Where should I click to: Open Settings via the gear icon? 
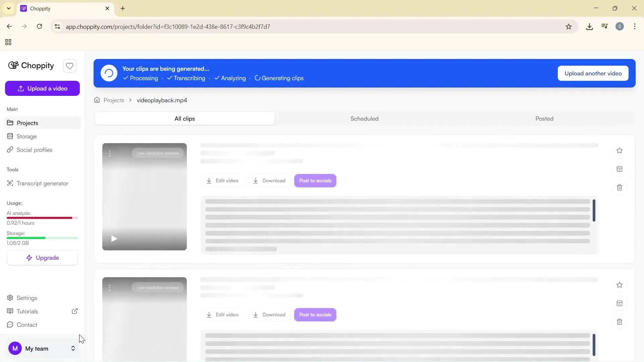click(26, 298)
